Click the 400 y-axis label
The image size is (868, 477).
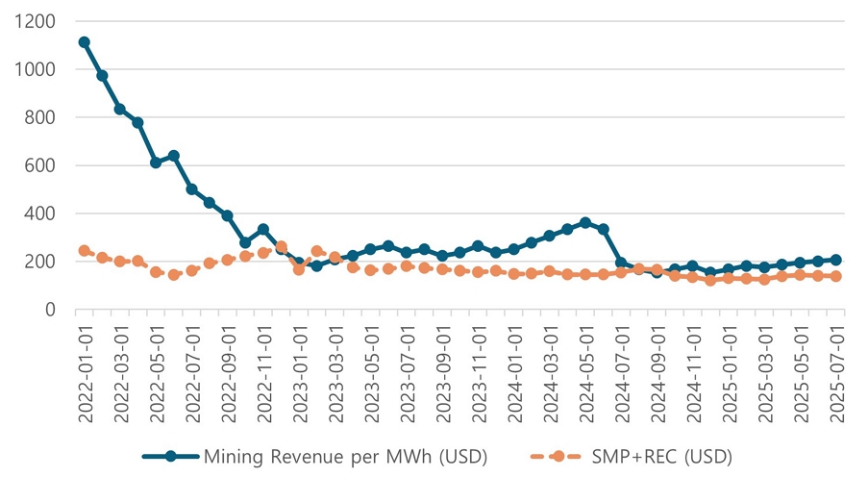point(40,213)
